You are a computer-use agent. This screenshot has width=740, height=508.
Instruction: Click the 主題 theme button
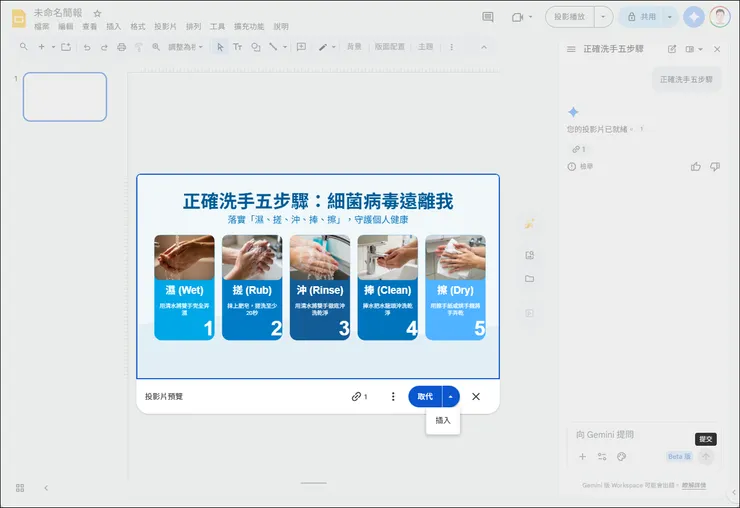pos(426,47)
